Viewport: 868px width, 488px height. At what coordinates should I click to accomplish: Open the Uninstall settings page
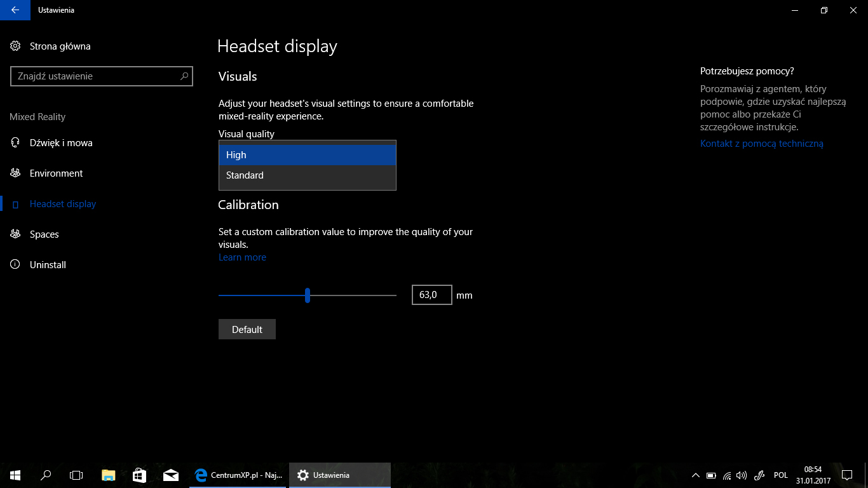pos(48,265)
